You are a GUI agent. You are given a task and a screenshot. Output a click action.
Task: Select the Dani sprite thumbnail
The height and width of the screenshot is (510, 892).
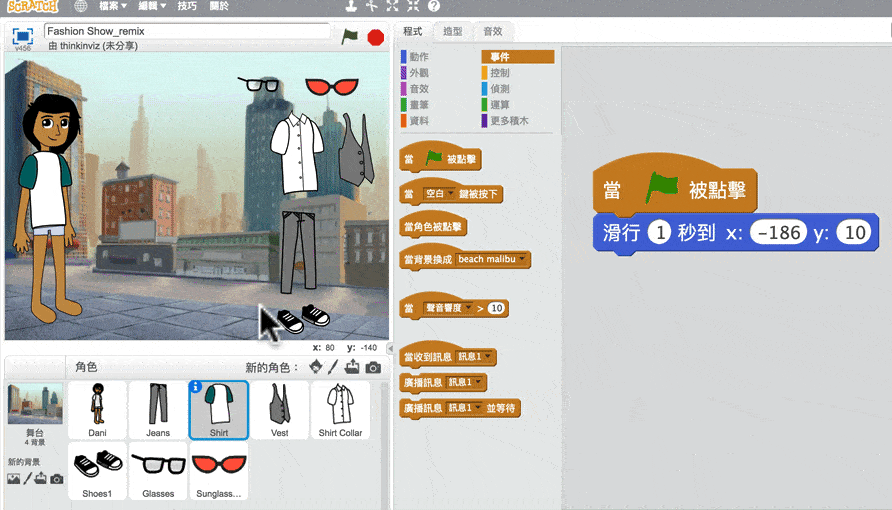point(97,410)
